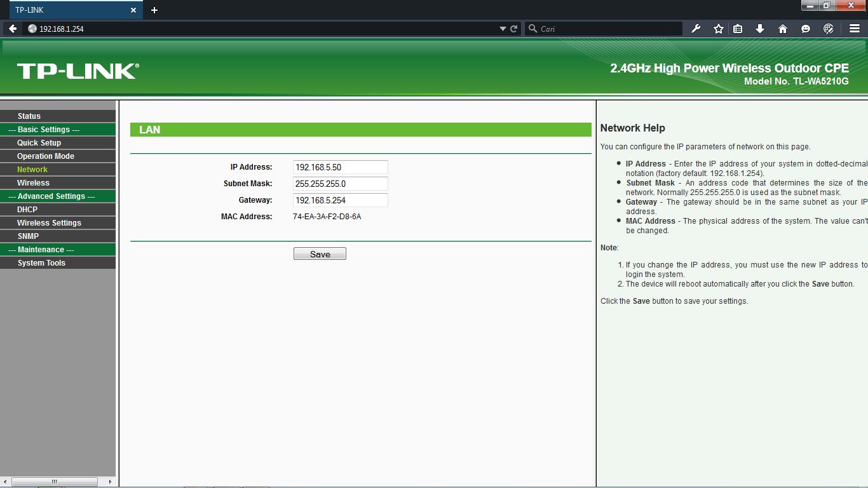This screenshot has width=868, height=488.
Task: Click the Advanced Settings section header
Action: point(58,196)
